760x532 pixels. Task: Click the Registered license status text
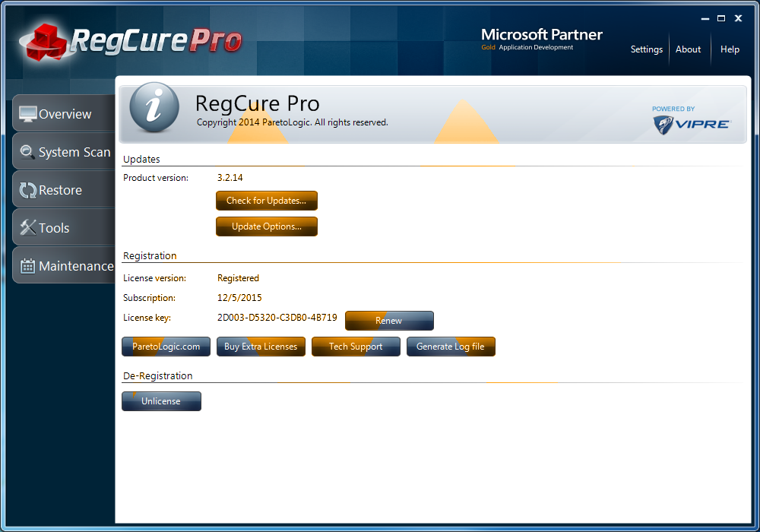pyautogui.click(x=238, y=278)
